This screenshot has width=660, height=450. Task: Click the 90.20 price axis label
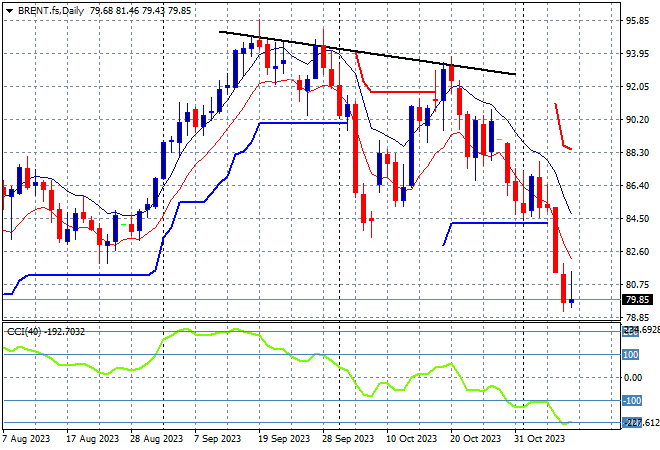point(637,120)
